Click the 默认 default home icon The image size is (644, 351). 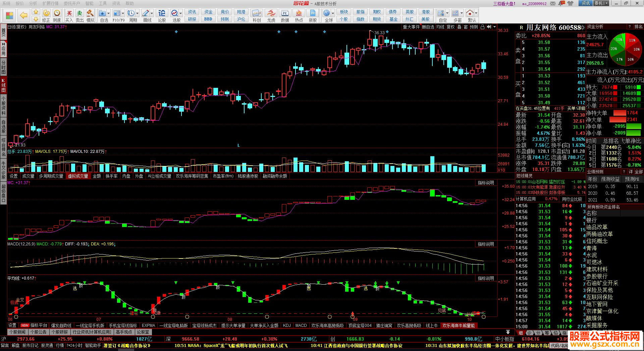click(470, 13)
